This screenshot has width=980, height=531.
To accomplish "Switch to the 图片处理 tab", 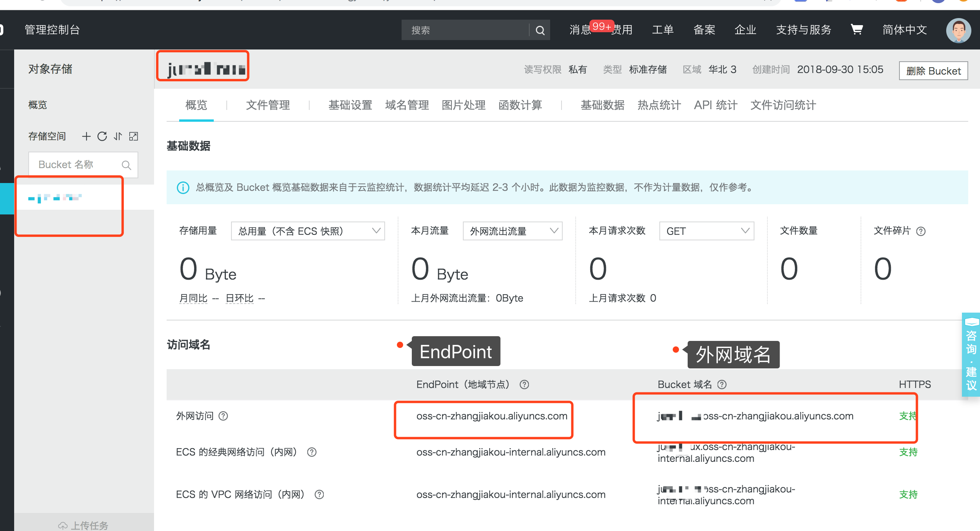I will pos(463,105).
